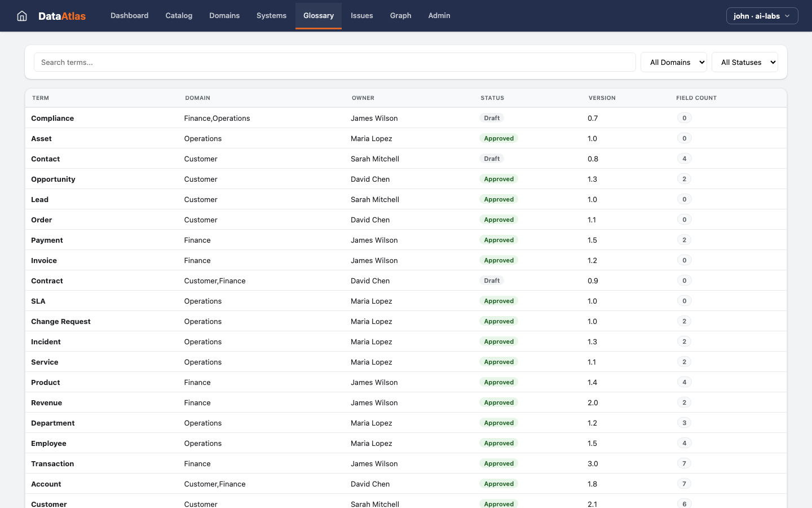Navigate to the Domains page
812x508 pixels.
point(224,15)
